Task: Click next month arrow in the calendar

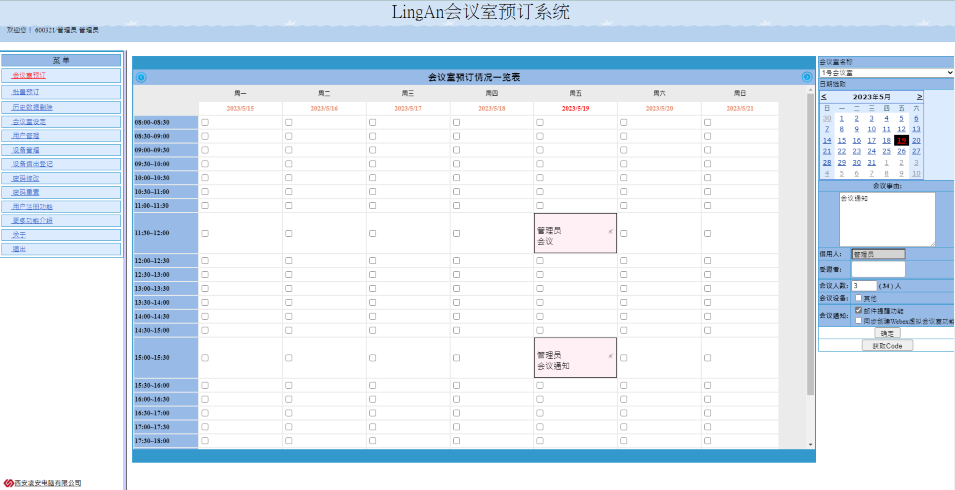Action: 919,96
